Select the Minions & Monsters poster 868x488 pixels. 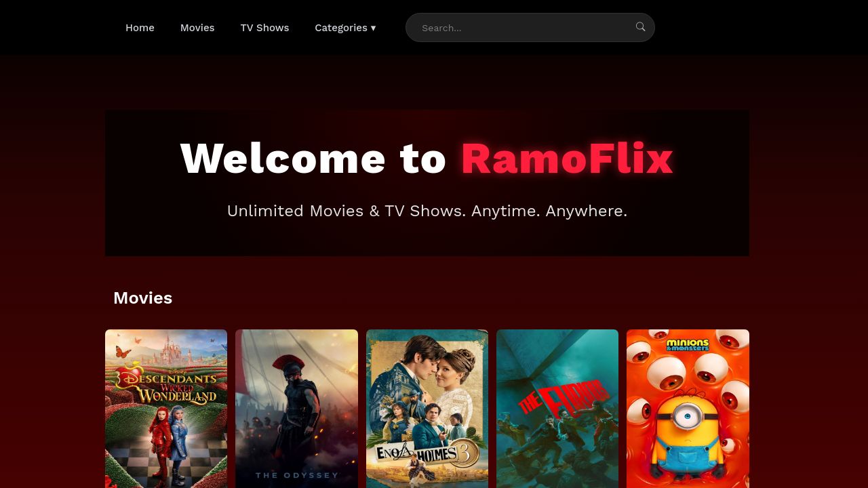pyautogui.click(x=688, y=409)
